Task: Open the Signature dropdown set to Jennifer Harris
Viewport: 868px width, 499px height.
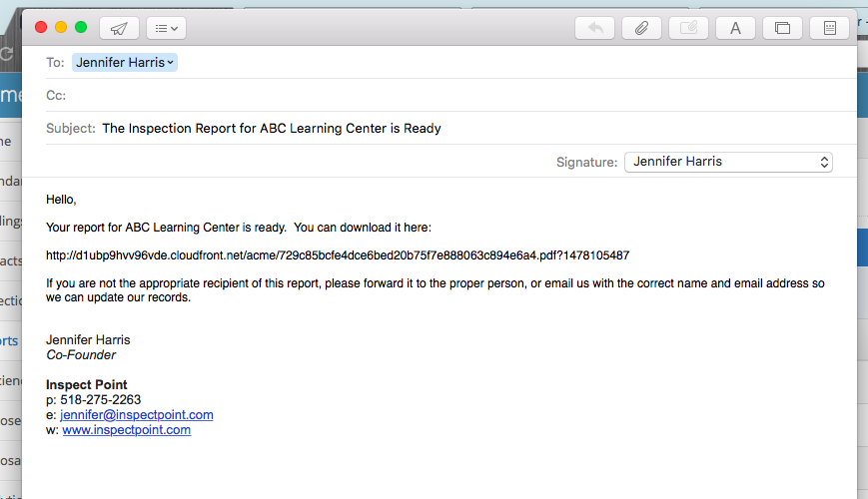Action: pos(728,162)
